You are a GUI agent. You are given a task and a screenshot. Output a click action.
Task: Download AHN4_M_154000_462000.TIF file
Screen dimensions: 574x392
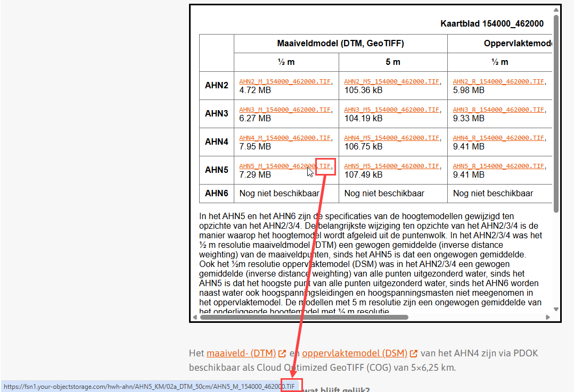click(x=285, y=138)
